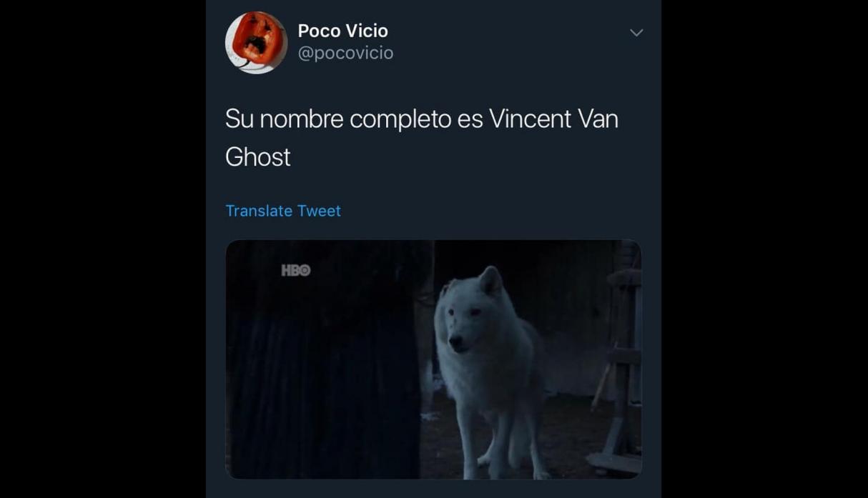Screen dimensions: 868x498
Task: Click the Translate Tweet link
Action: 283,211
